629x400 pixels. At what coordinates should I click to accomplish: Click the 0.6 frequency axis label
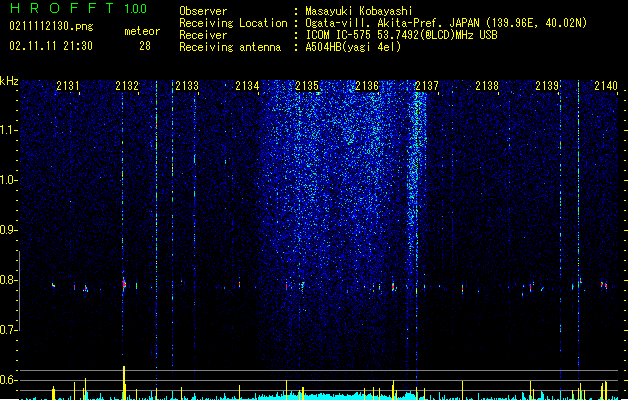8,380
